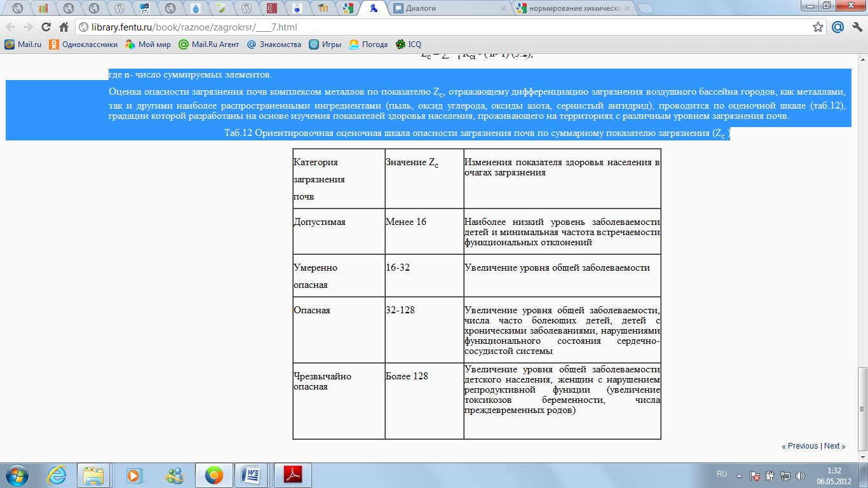
Task: Click the vertical scrollbar thumb
Action: click(862, 410)
